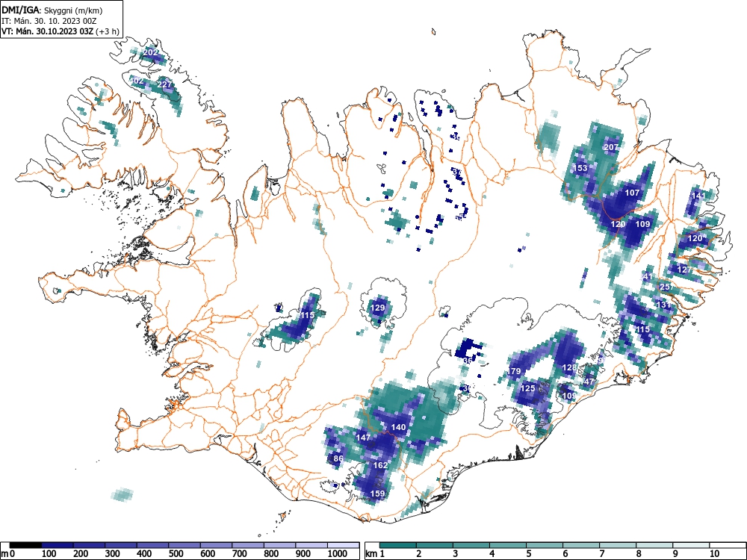Click the 'DMI/IGA: Skyggni (m/km)' title text
747x560 pixels.
tap(52, 10)
